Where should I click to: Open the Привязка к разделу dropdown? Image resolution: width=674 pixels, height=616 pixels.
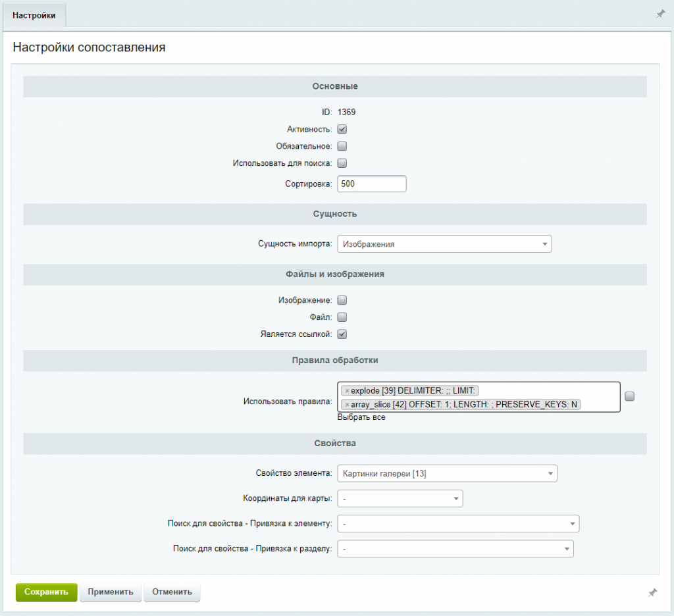(x=455, y=548)
